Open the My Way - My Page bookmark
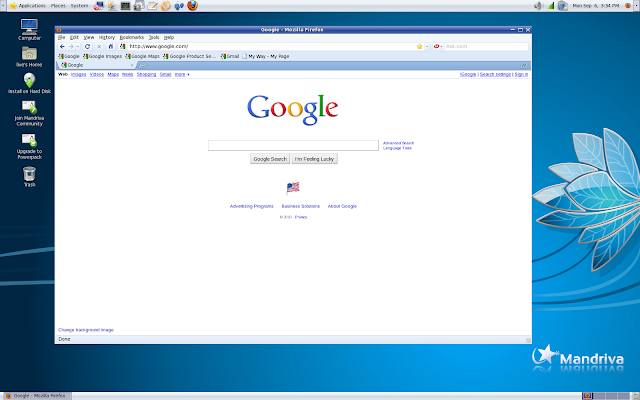Viewport: 640px width, 400px height. [x=266, y=56]
